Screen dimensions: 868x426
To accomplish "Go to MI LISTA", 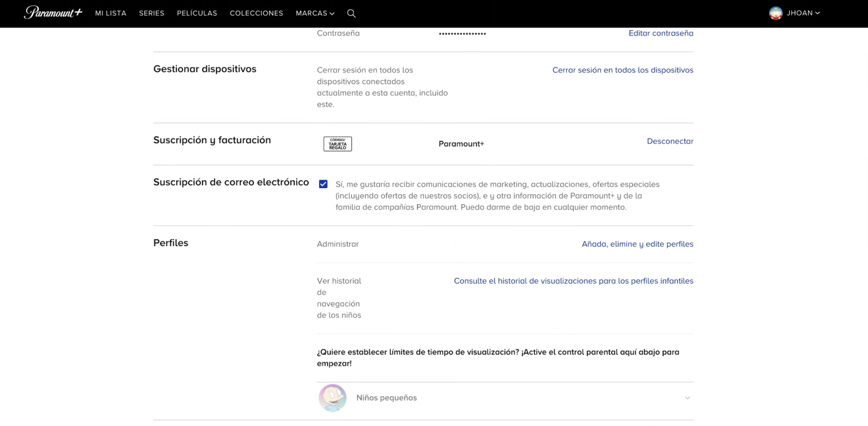I will (x=111, y=14).
